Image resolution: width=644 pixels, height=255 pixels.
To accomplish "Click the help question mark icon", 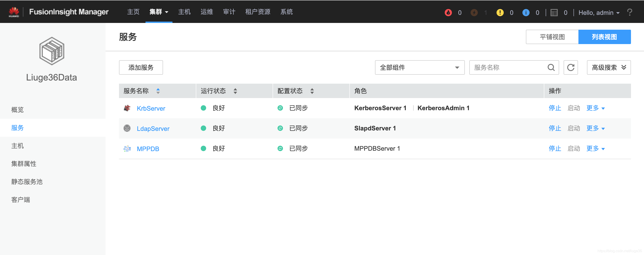I will (630, 12).
